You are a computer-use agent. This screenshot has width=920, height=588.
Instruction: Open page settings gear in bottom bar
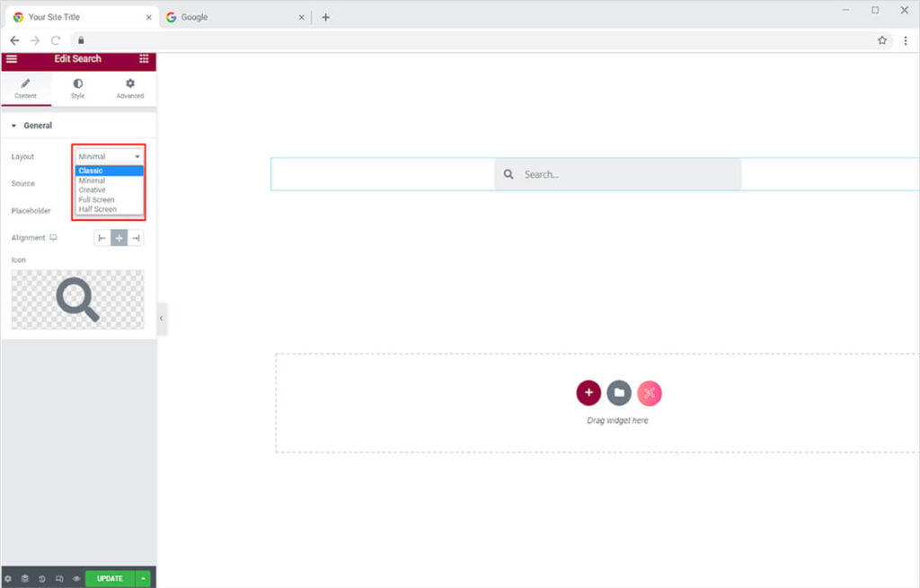[x=8, y=579]
